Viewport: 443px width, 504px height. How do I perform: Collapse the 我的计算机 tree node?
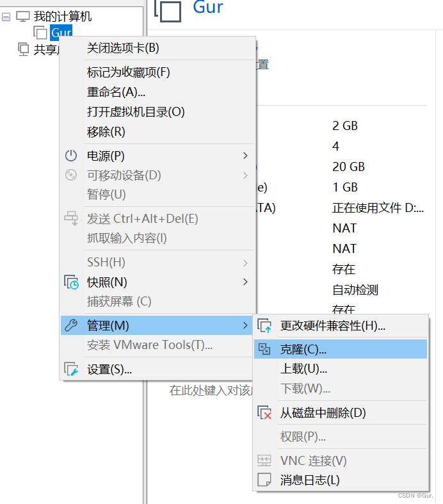[x=6, y=17]
